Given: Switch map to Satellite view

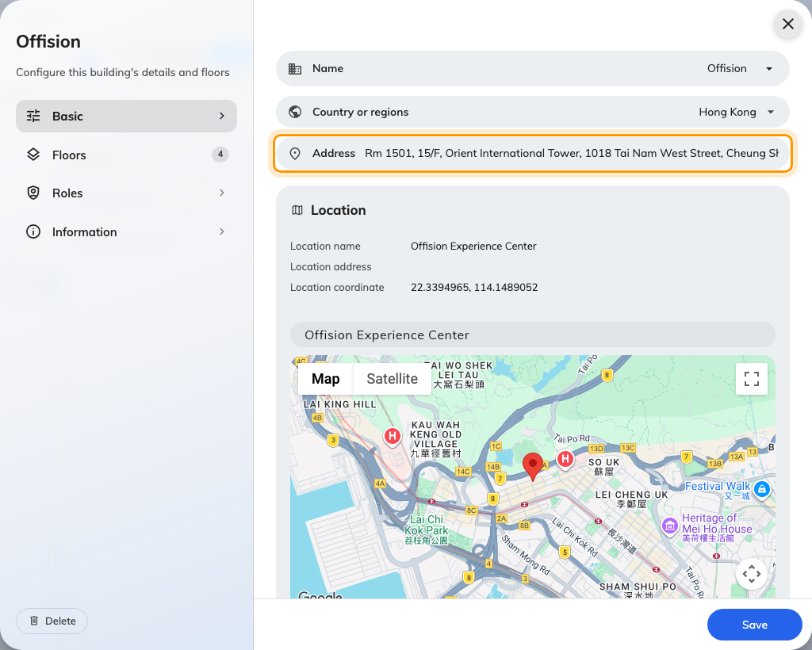Looking at the screenshot, I should pyautogui.click(x=392, y=379).
